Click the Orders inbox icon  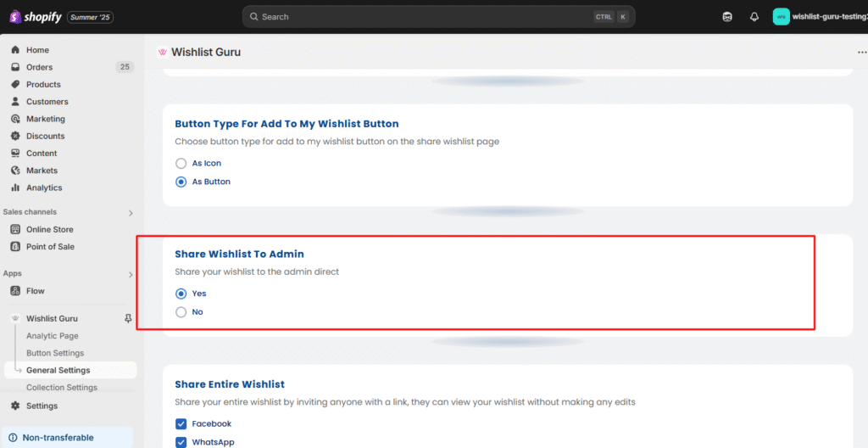(15, 67)
